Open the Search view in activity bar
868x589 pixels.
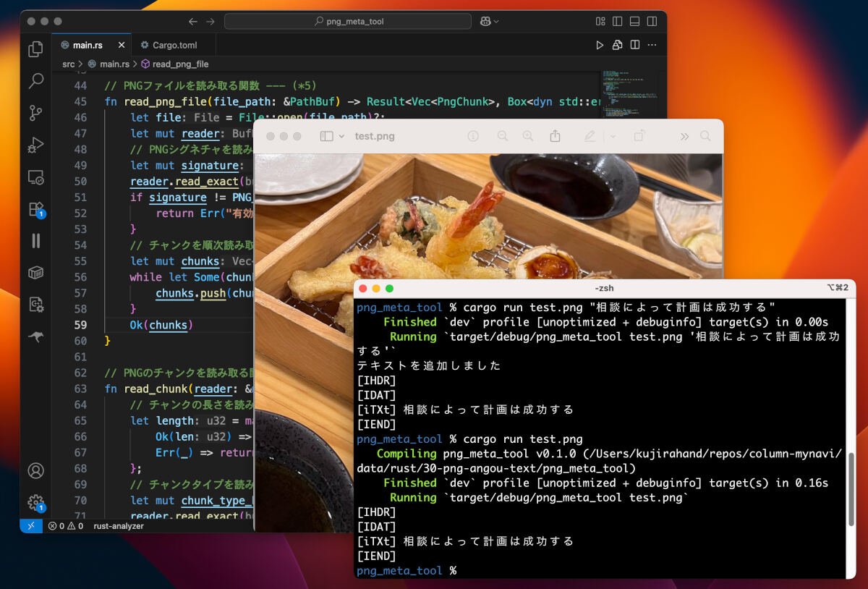[x=35, y=80]
